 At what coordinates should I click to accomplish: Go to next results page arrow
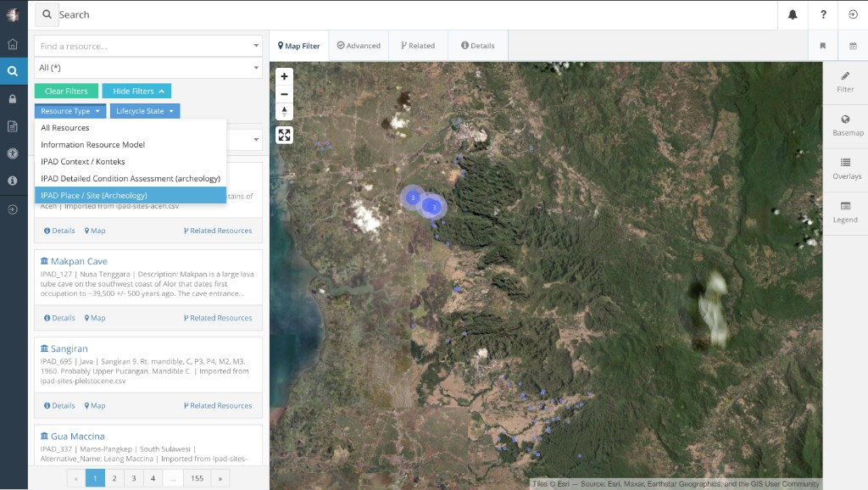[x=220, y=478]
